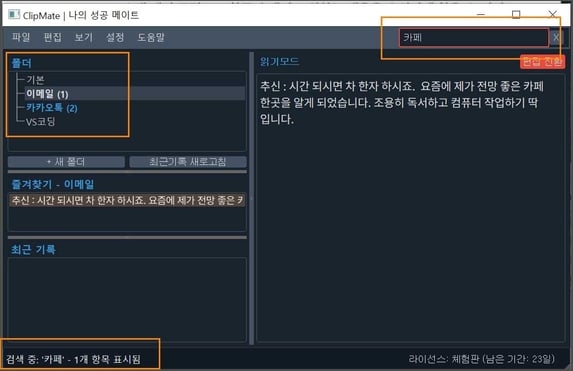This screenshot has height=371, width=573.
Task: Open the 편집 menu
Action: click(53, 37)
